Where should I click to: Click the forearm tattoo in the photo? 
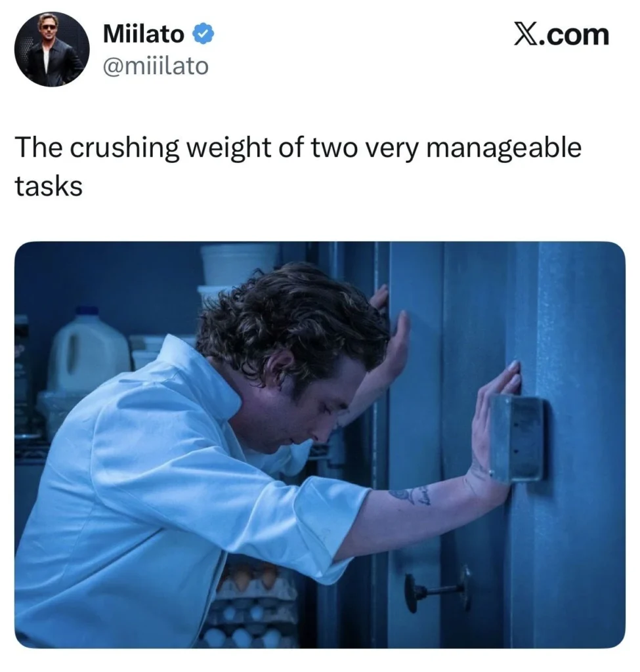[x=410, y=495]
